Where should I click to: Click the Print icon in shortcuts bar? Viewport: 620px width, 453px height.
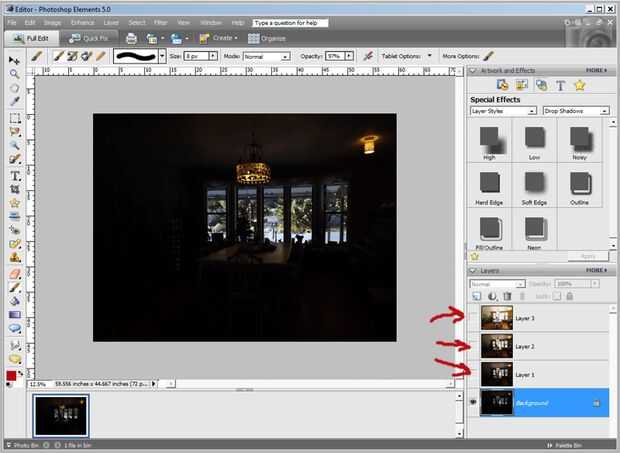(x=131, y=39)
